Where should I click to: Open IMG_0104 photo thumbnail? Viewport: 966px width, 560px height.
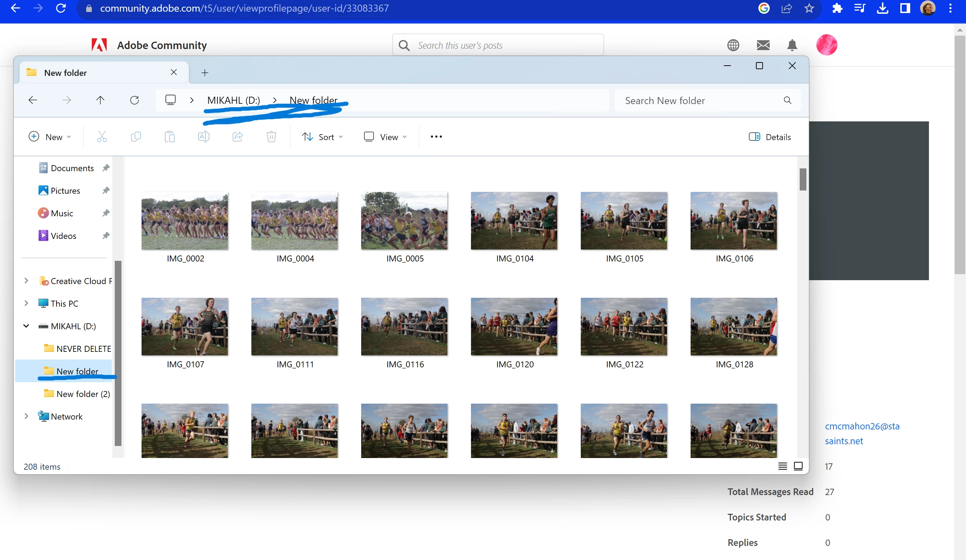pos(514,221)
